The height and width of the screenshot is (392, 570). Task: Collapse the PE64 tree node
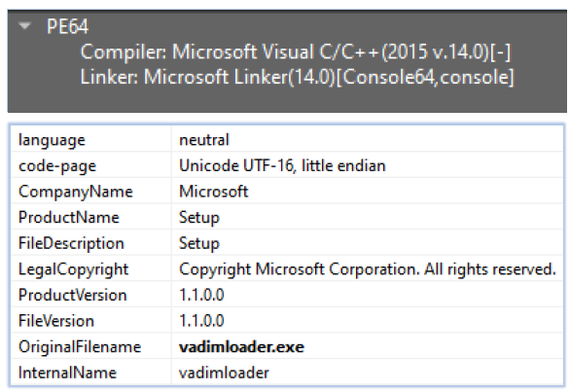tap(24, 26)
